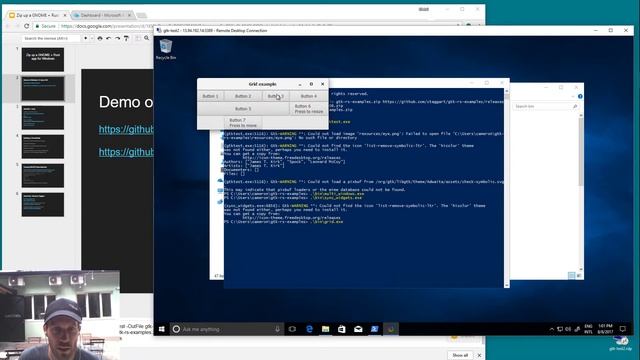Click Button 3 in Grid example
Image resolution: width=640 pixels, height=360 pixels.
pos(276,96)
